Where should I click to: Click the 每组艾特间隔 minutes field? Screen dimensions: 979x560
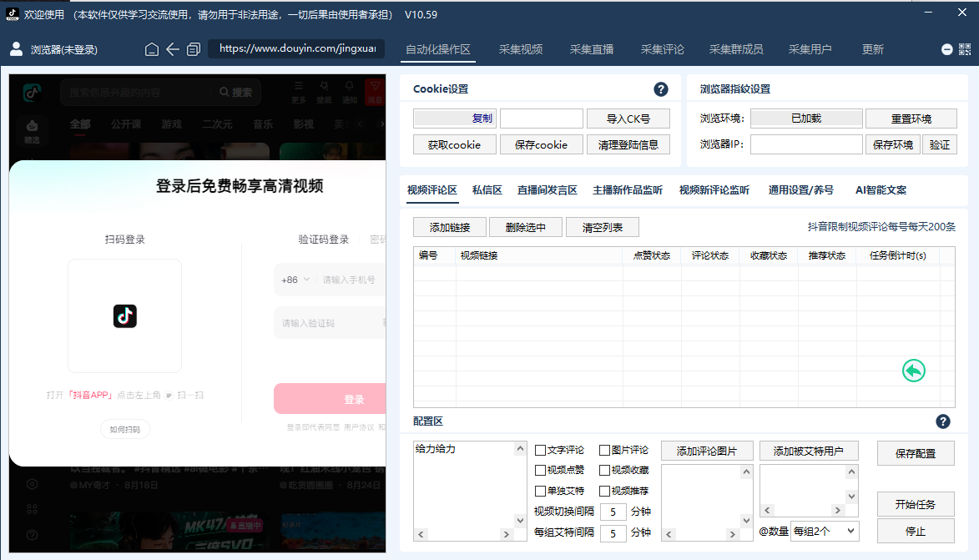613,533
